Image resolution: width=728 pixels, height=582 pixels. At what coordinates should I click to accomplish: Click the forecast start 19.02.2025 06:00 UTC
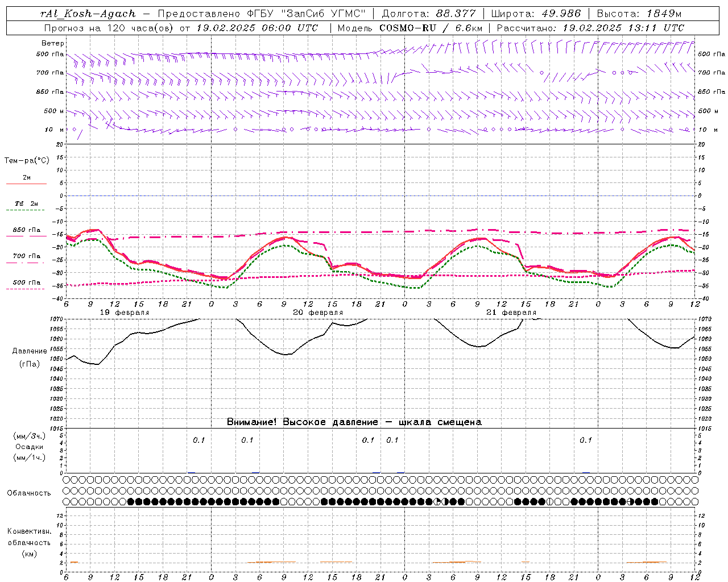(257, 27)
